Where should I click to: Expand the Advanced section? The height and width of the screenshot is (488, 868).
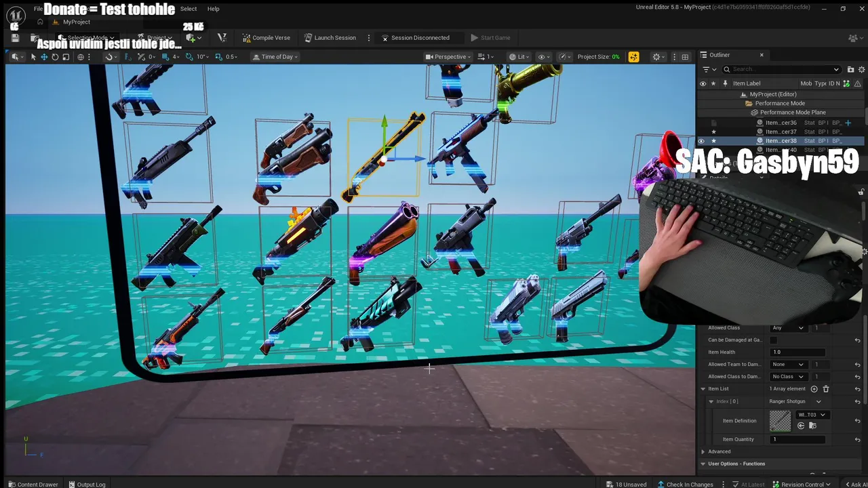click(x=703, y=451)
